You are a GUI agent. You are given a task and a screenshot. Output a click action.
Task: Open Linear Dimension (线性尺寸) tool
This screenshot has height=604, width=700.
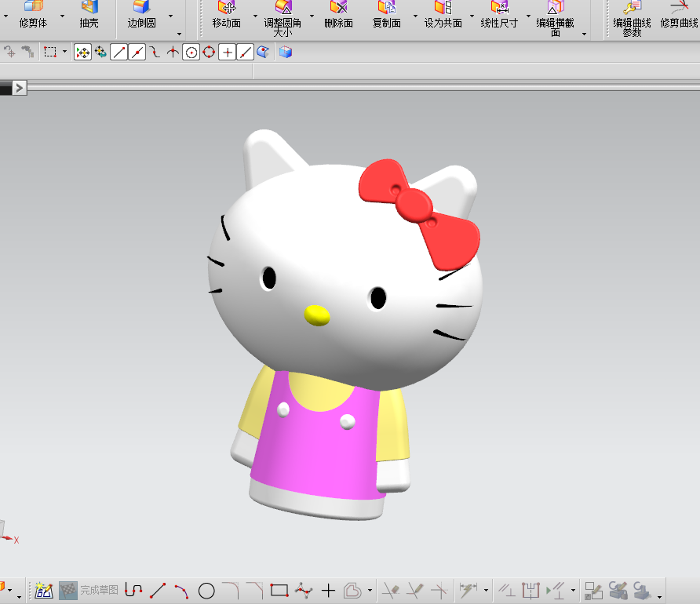click(499, 14)
